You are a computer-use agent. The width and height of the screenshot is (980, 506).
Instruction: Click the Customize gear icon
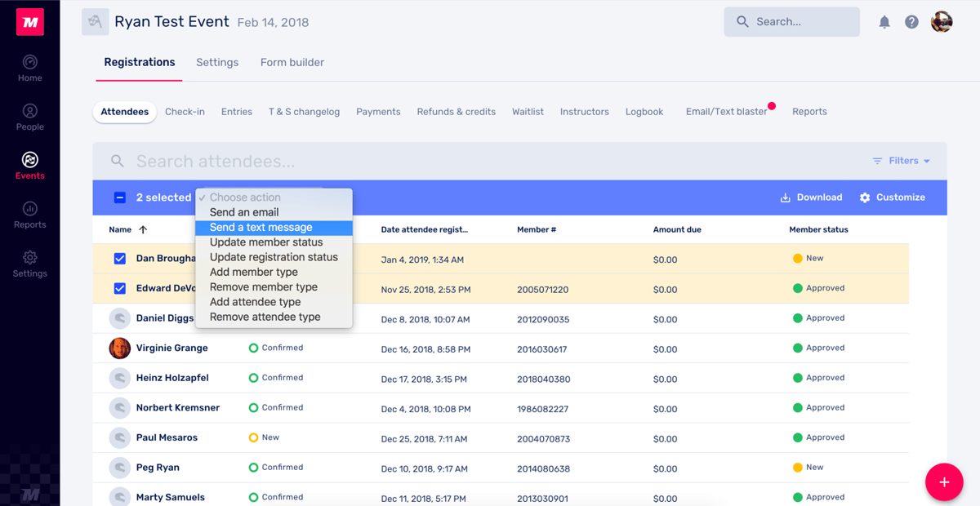(865, 198)
